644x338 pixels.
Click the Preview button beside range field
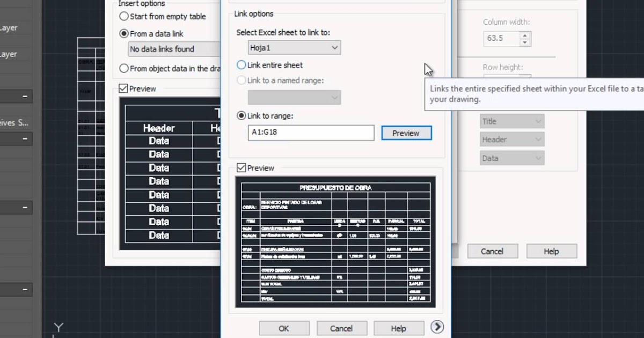tap(406, 133)
